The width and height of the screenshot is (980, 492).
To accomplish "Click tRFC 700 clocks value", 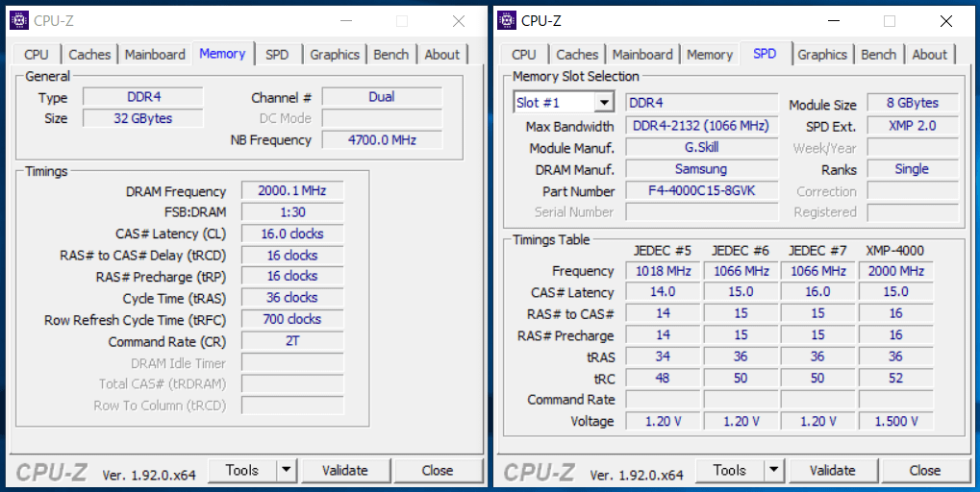I will [291, 319].
